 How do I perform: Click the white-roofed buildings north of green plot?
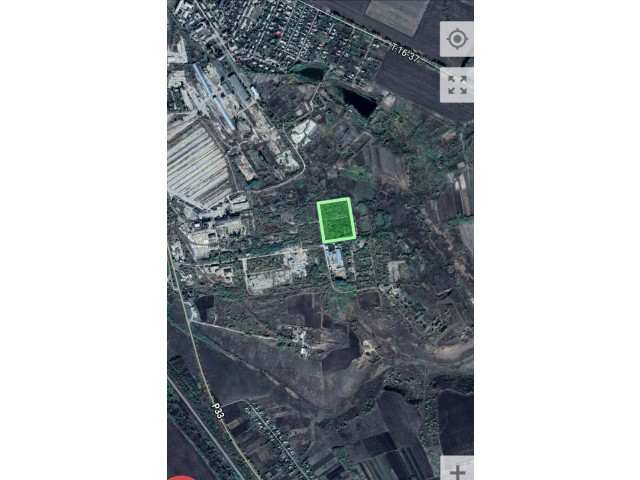coord(303,131)
